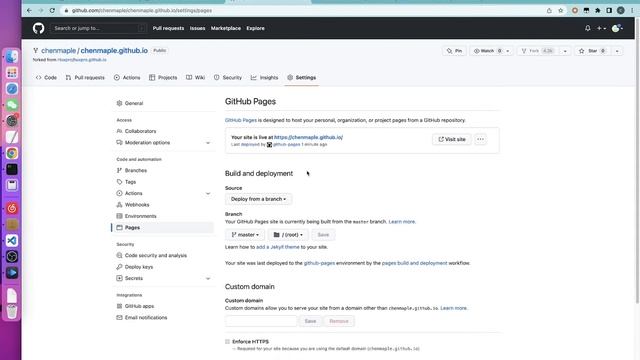Open browser extensions puzzle icon
Viewport: 640px width, 360px height.
(598, 11)
